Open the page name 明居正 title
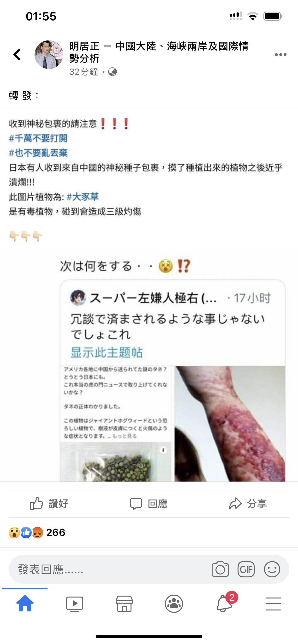The image size is (298, 644). pyautogui.click(x=159, y=52)
